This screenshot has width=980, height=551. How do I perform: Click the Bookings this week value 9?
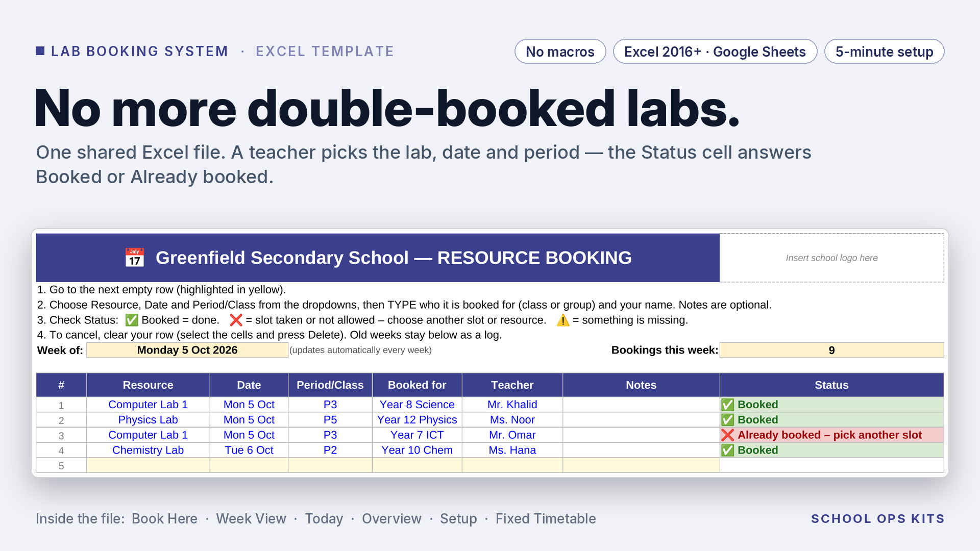click(832, 350)
